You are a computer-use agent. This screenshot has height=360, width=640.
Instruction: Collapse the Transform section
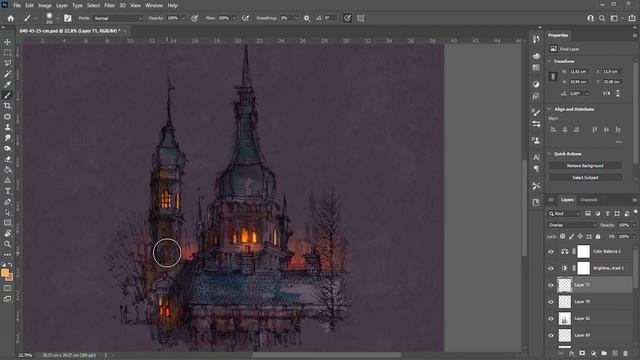point(549,61)
